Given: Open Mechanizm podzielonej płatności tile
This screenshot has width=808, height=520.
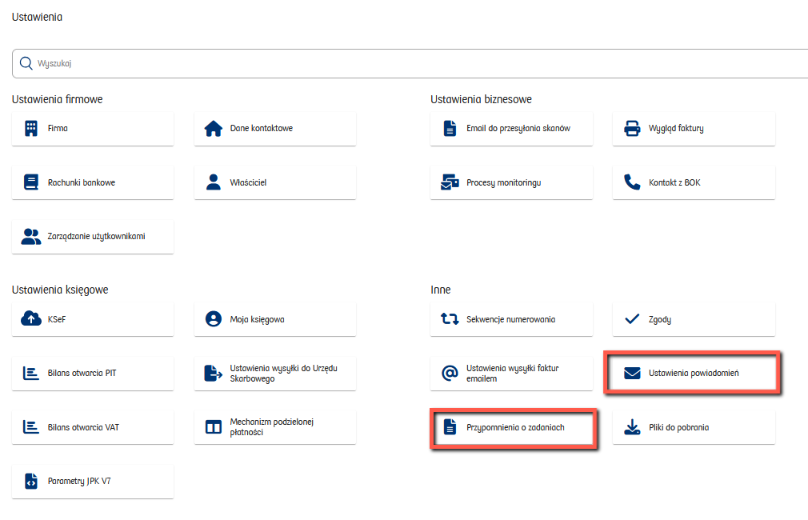Looking at the screenshot, I should click(x=275, y=427).
